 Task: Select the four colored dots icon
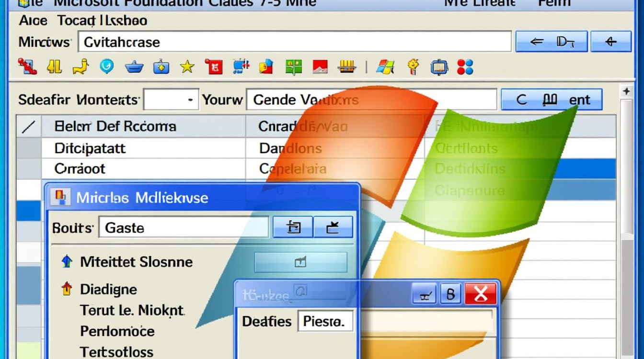click(465, 67)
